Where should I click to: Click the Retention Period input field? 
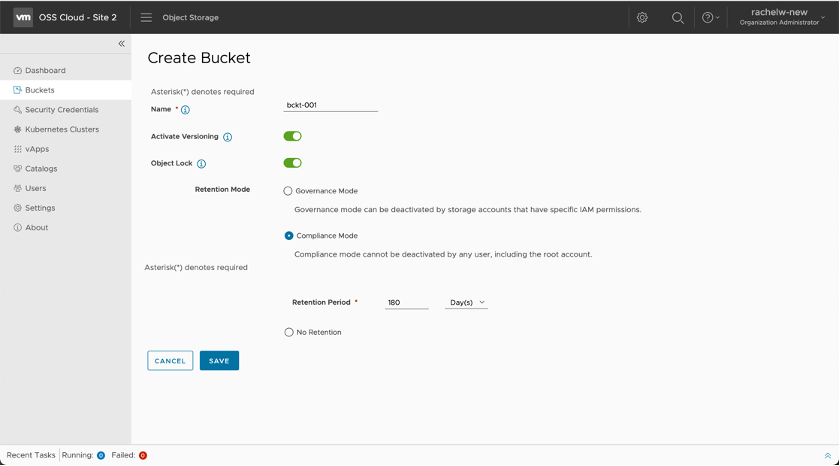(x=406, y=302)
